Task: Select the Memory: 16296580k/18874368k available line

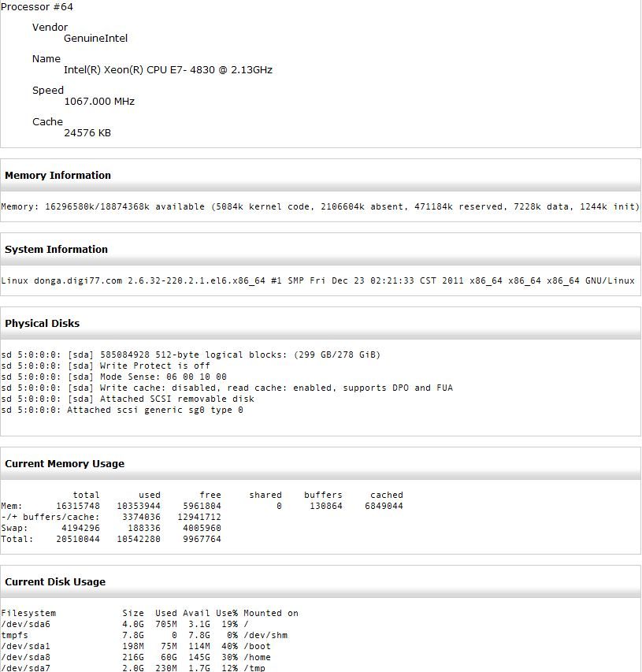Action: 320,206
